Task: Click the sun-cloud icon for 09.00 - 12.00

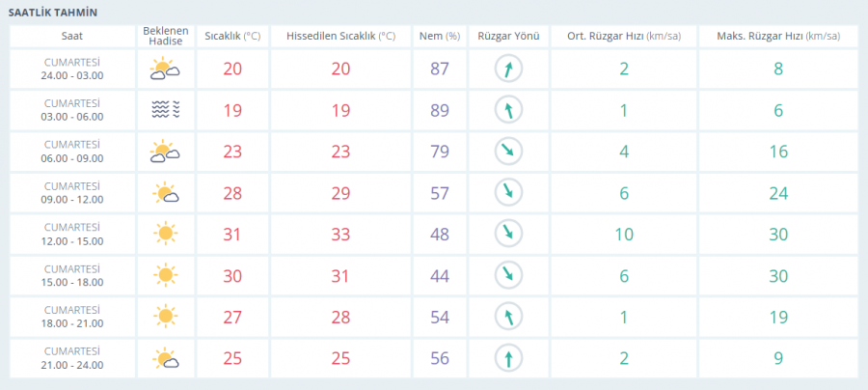Action: (166, 193)
